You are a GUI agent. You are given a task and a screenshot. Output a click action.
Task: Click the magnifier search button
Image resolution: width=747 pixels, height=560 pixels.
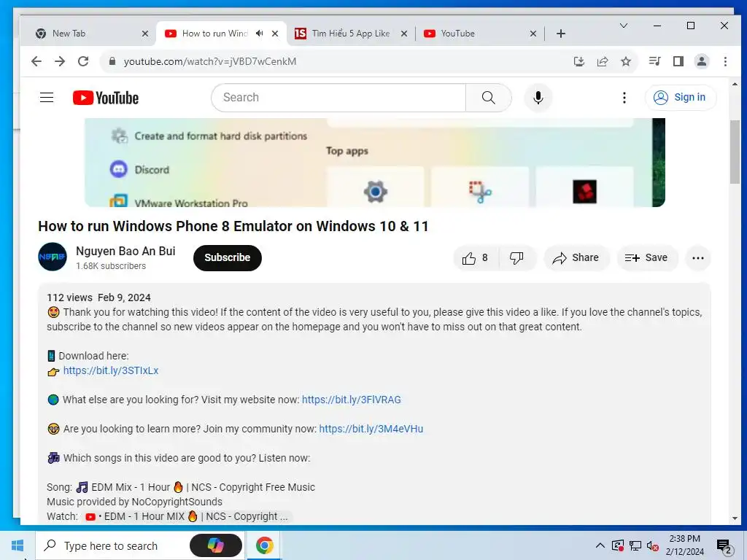pos(488,98)
